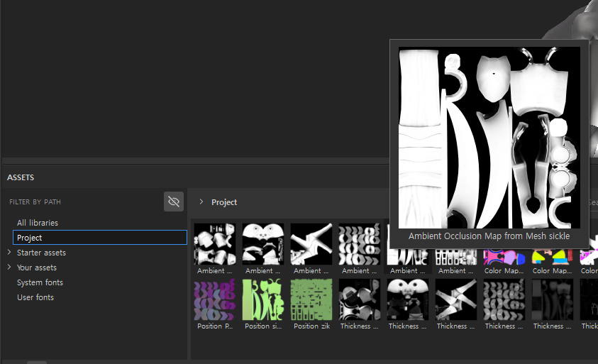598x364 pixels.
Task: Select the third Ambient Occlusion thumbnail
Action: (x=311, y=244)
